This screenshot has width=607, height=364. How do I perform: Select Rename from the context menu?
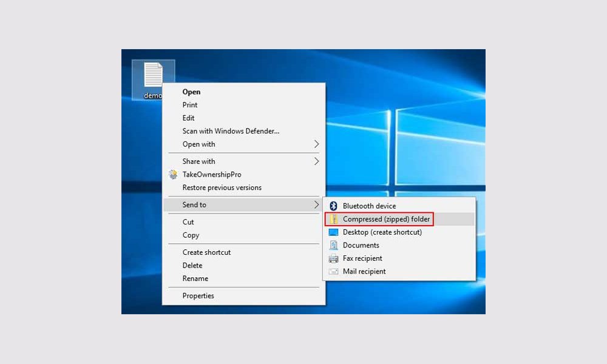(x=243, y=278)
